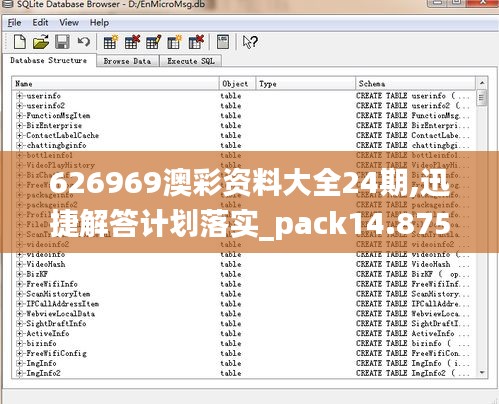Open the Help menu
Viewport: 499px width, 404px height.
pos(99,23)
